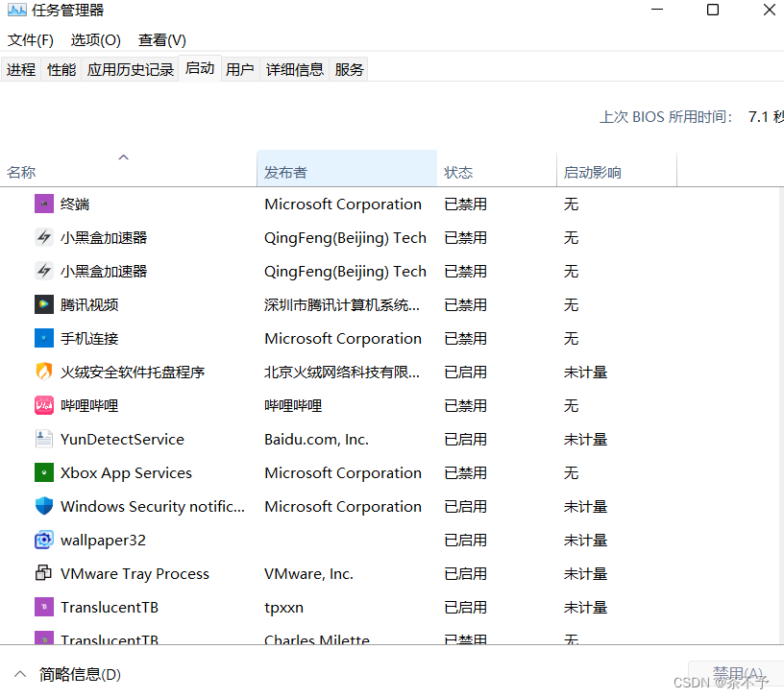Viewport: 784px width, 698px height.
Task: Collapse to 简略信息(D) view
Action: coord(67,675)
